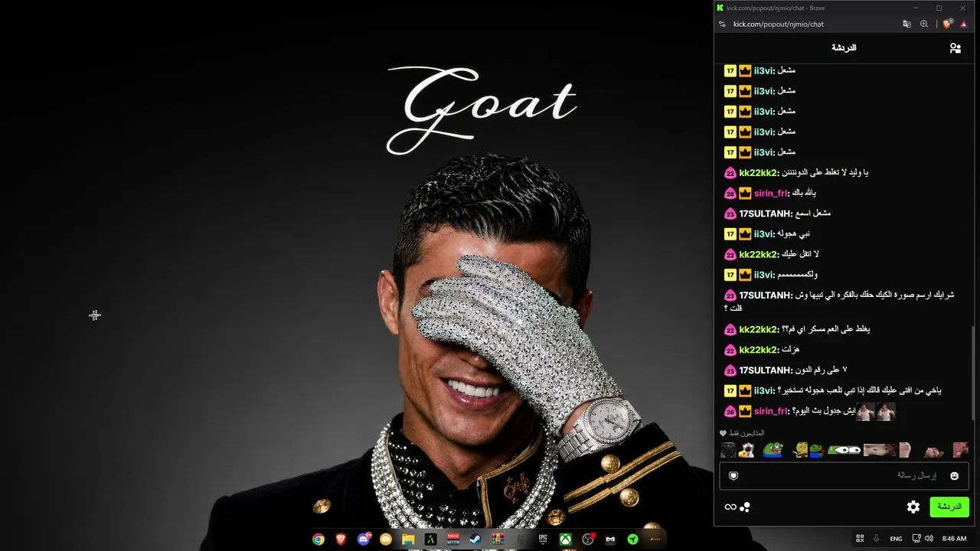The image size is (980, 551).
Task: Click the zoom magnifier icon in address bar
Action: (924, 24)
